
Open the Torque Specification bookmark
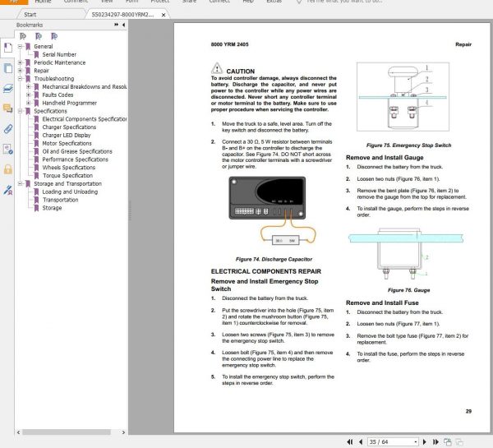[67, 175]
